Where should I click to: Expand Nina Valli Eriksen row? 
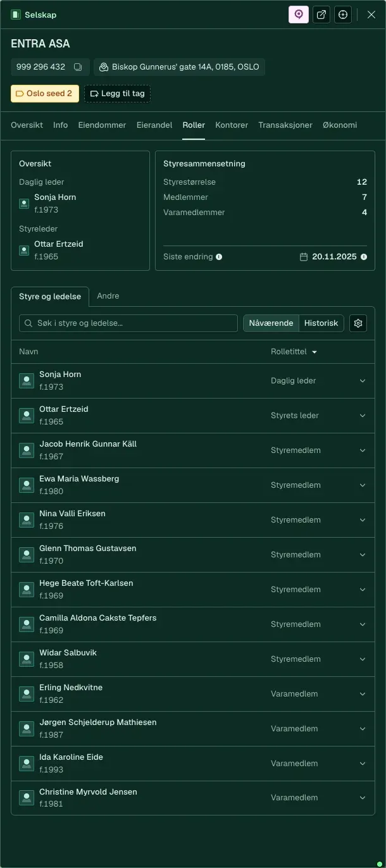(x=363, y=520)
